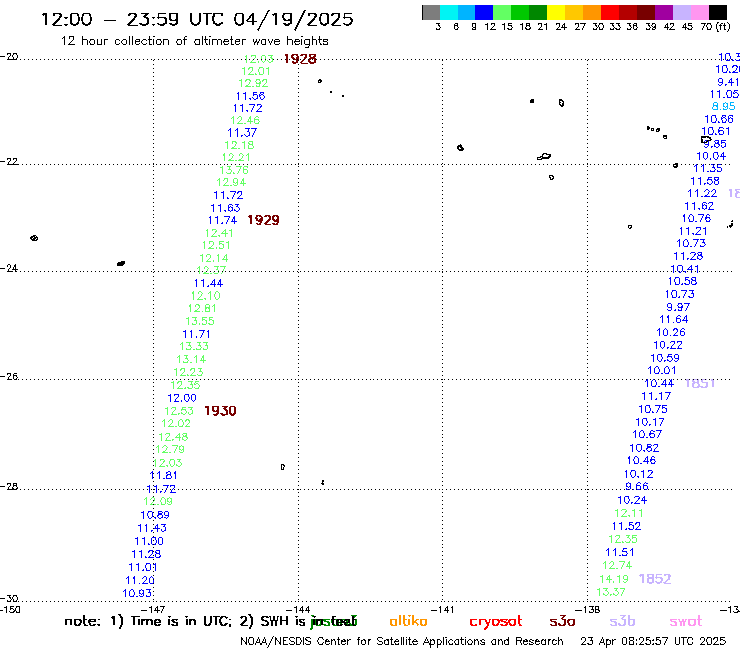The image size is (740, 650).
Task: Select the -141 longitude axis label
Action: [x=443, y=609]
